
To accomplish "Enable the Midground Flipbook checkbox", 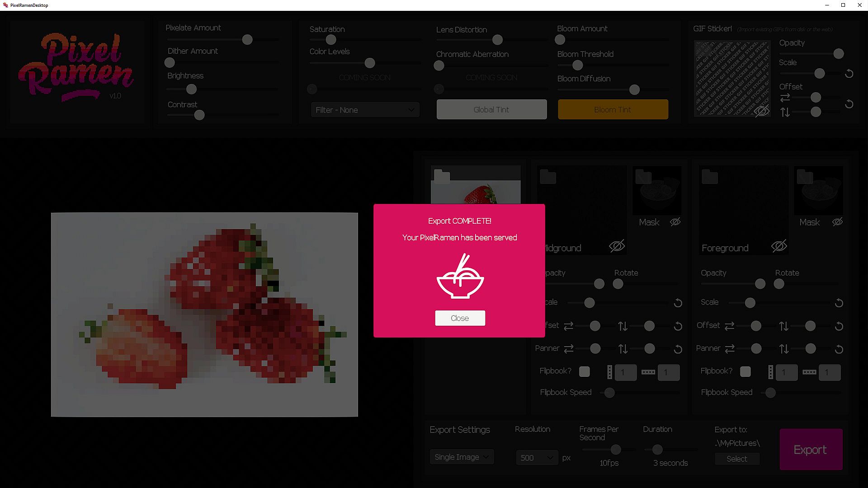I will coord(585,371).
